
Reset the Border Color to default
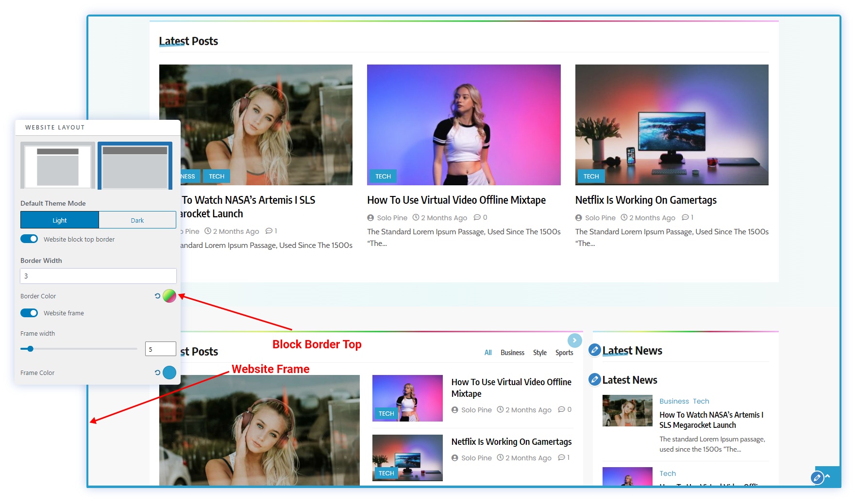pos(157,296)
